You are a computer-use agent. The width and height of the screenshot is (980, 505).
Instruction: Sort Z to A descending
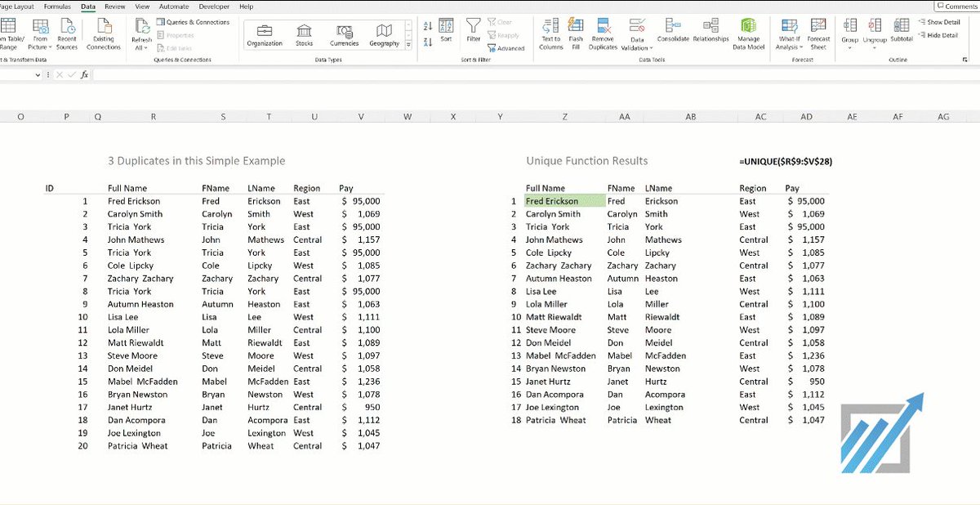coord(429,42)
